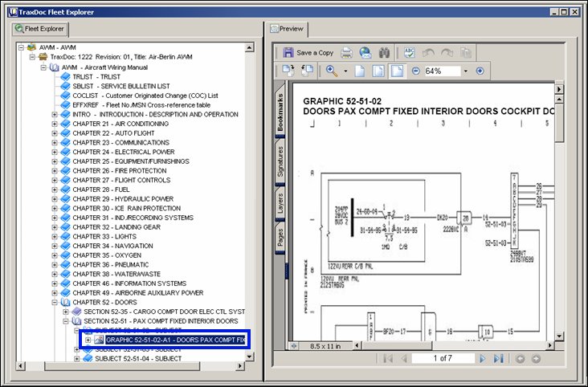Select CHAPTER 27 - FLIGHT CONTROLS
The height and width of the screenshot is (387, 588).
121,180
